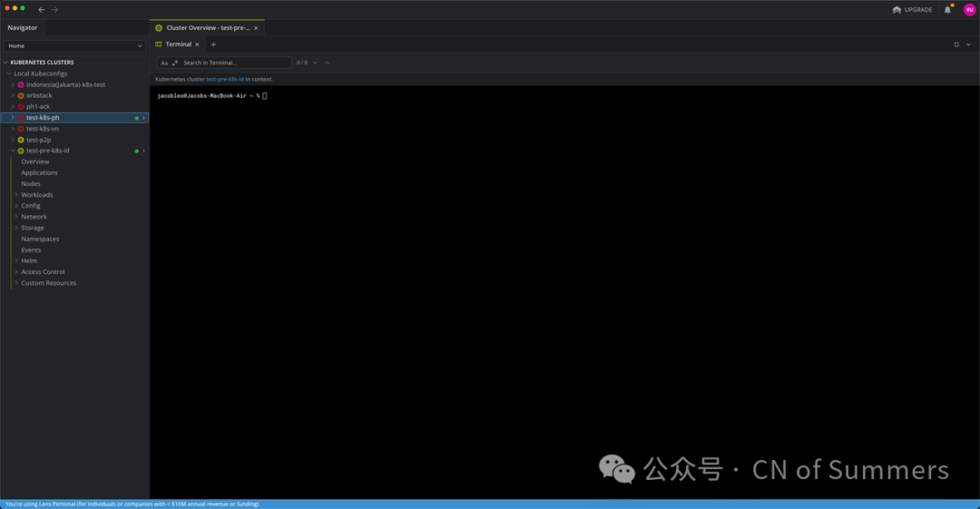Open Nodes in cluster menu
The image size is (980, 509).
(31, 184)
